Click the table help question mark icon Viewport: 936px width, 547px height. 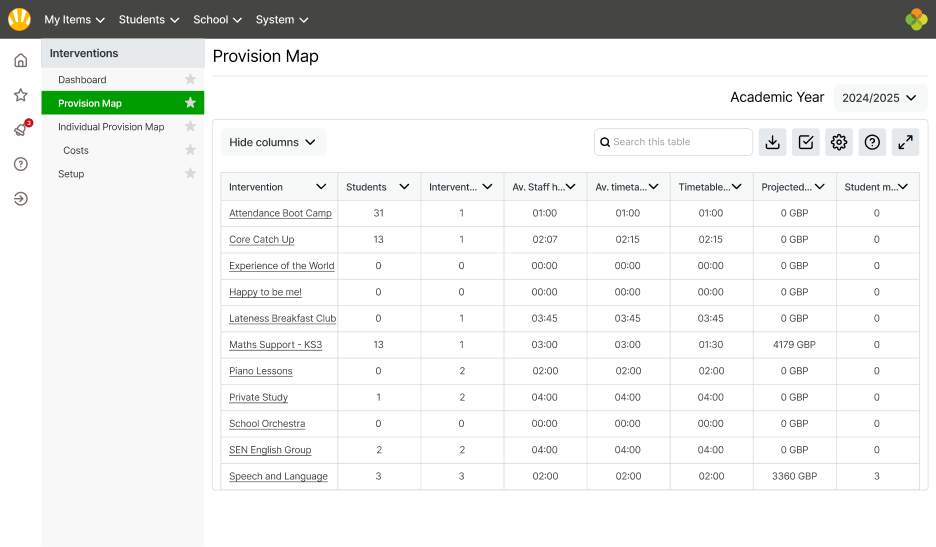[872, 142]
